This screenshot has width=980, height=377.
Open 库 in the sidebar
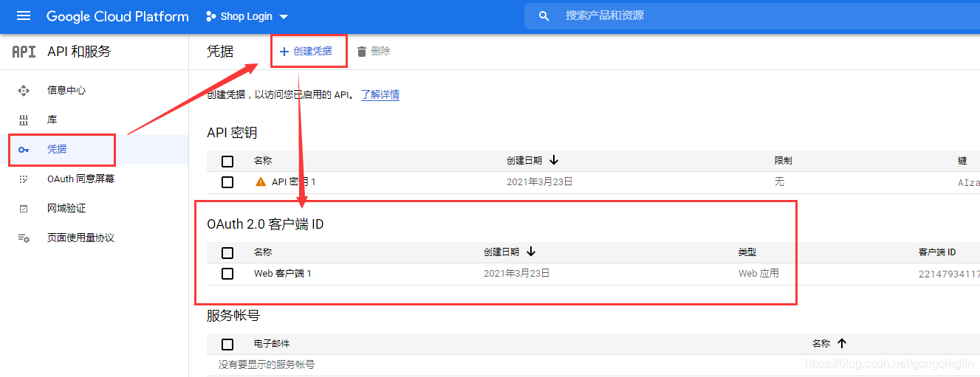[52, 120]
